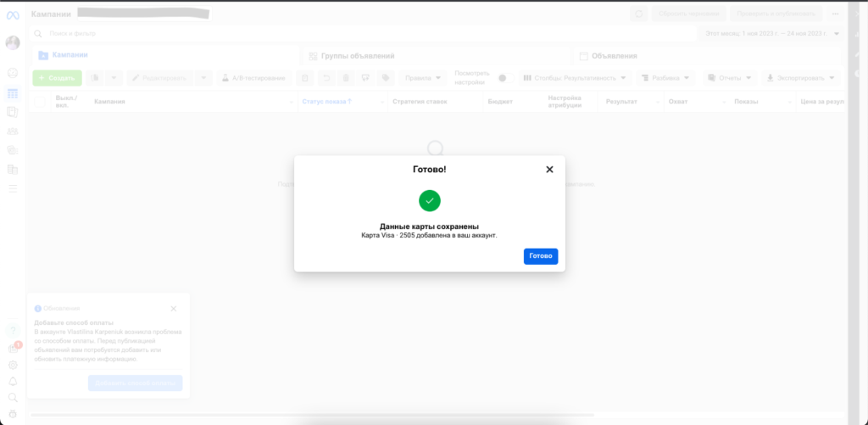Open the redacted account selector dropdown

click(x=144, y=14)
